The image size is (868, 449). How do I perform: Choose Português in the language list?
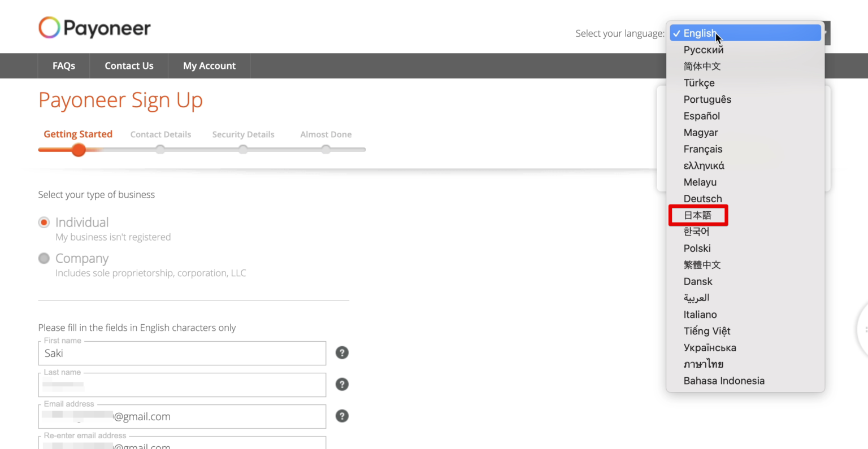(x=745, y=99)
